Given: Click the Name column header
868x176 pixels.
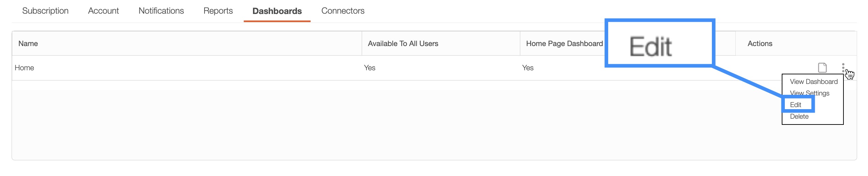Looking at the screenshot, I should coord(28,44).
